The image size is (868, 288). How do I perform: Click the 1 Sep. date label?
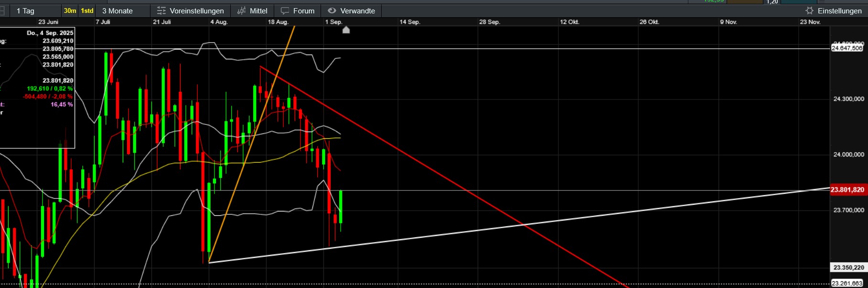(333, 22)
